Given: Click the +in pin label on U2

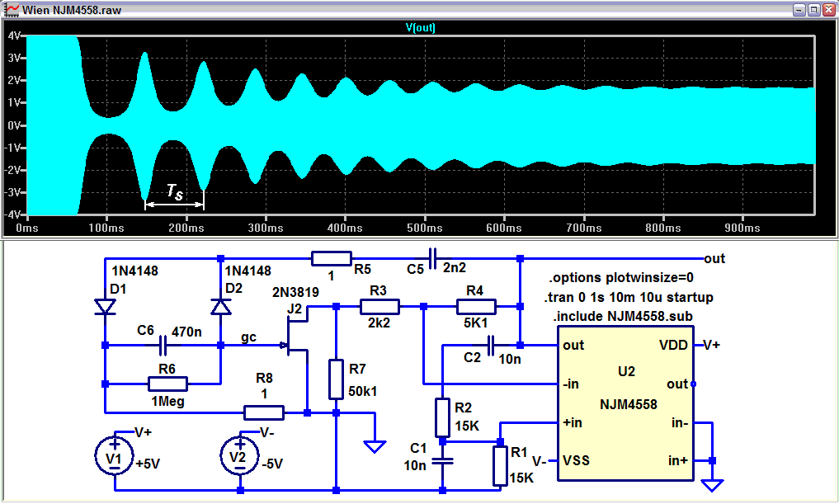Looking at the screenshot, I should pos(572,422).
